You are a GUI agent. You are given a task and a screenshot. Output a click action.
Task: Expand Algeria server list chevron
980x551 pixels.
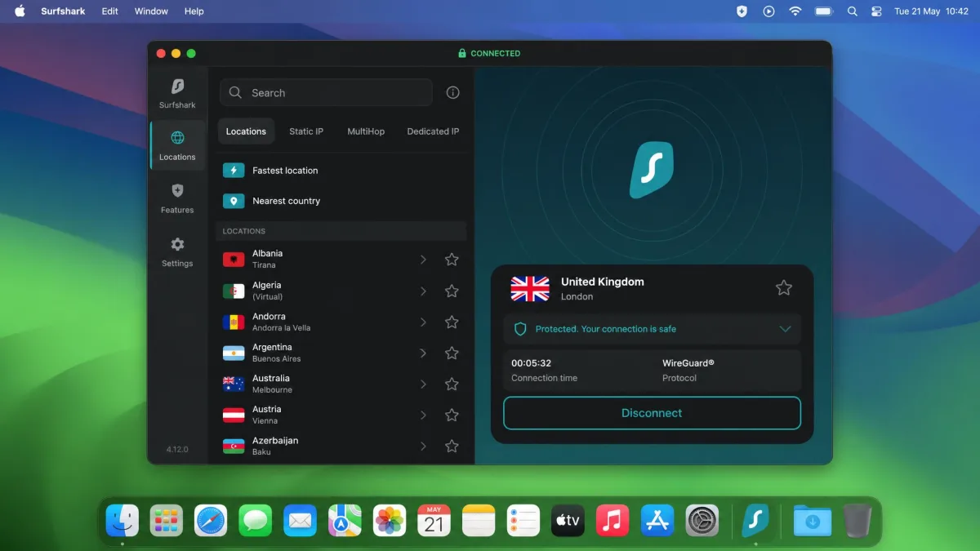tap(423, 291)
